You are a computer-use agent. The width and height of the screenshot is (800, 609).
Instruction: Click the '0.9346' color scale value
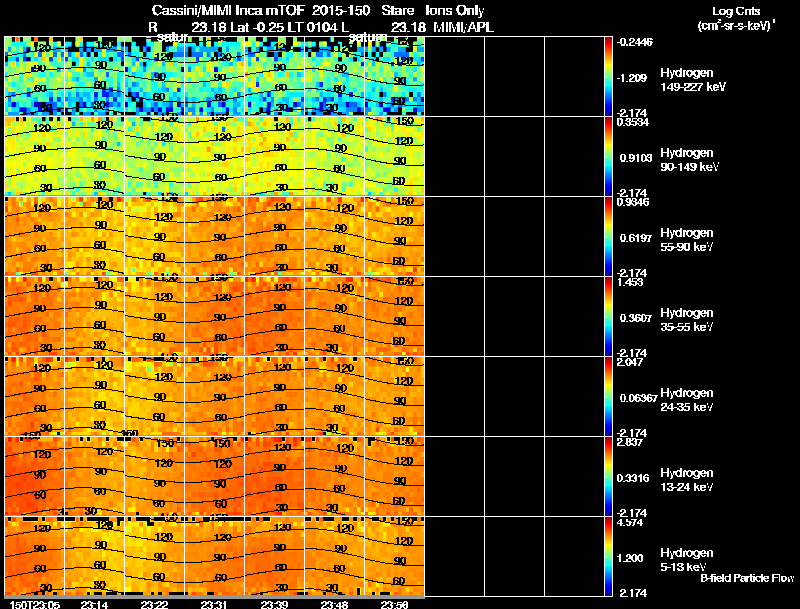pyautogui.click(x=633, y=202)
